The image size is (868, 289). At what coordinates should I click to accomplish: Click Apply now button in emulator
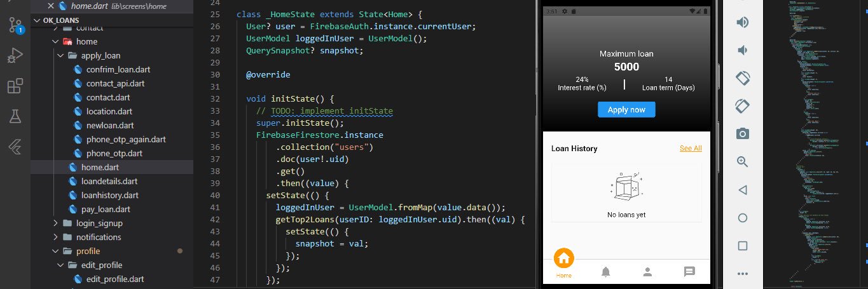click(626, 110)
